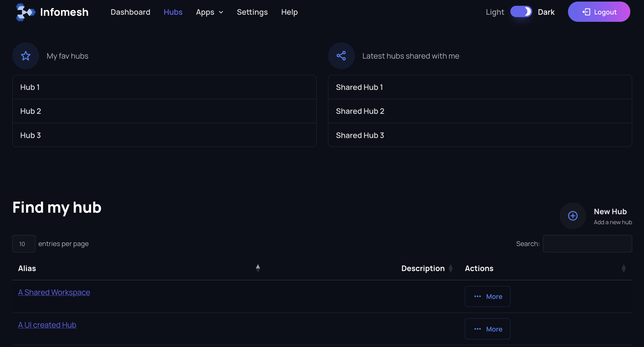Viewport: 644px width, 347px height.
Task: Open the A Shared Workspace link
Action: [x=54, y=292]
